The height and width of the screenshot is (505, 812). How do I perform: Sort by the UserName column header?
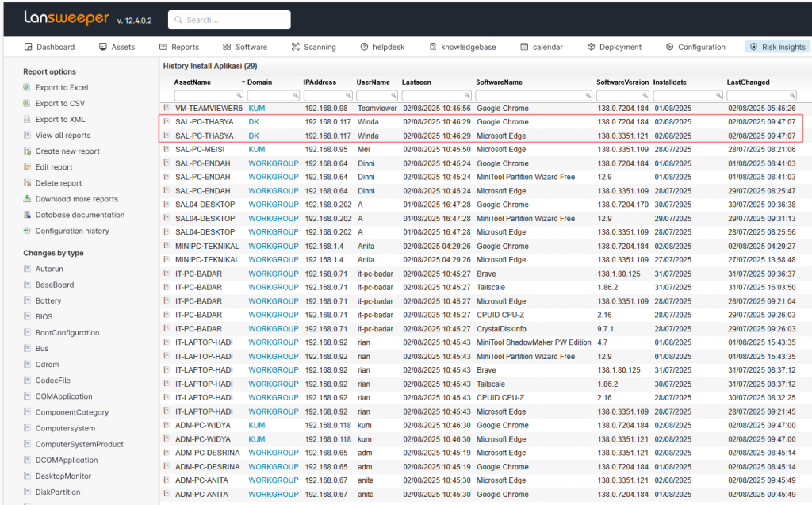pos(373,82)
